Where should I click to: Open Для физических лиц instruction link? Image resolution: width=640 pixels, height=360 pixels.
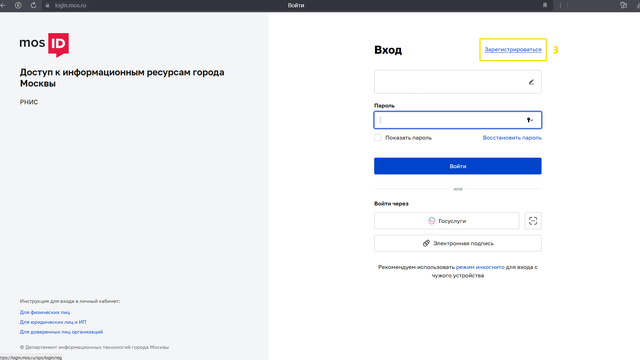45,312
